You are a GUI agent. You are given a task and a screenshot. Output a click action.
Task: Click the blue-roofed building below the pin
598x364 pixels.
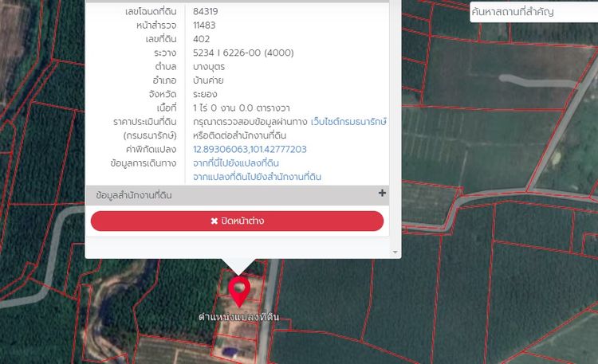[230, 350]
